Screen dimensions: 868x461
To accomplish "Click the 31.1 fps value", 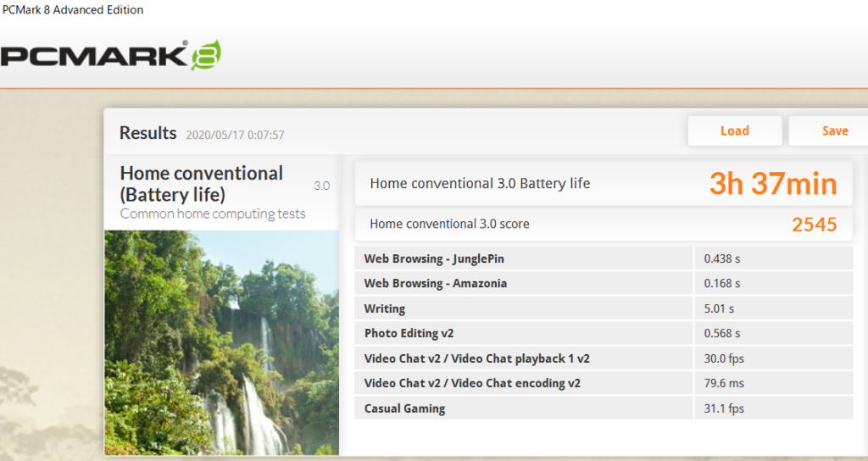I will [x=724, y=408].
